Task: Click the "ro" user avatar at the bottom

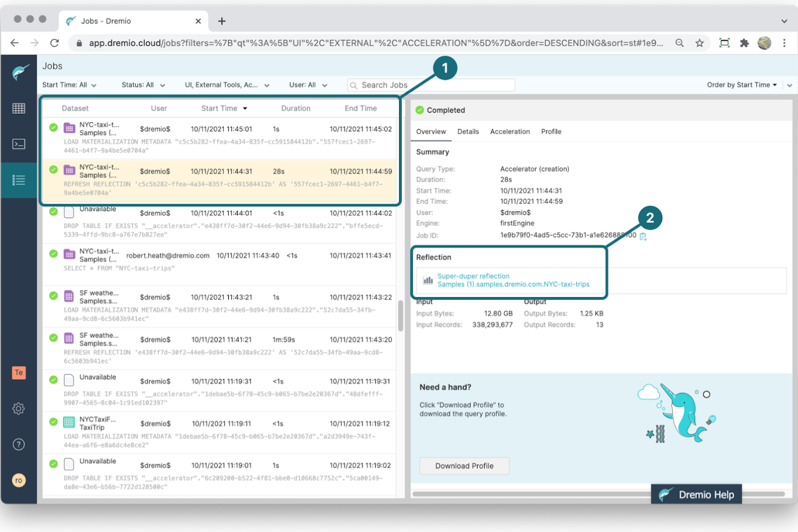Action: coord(19,480)
